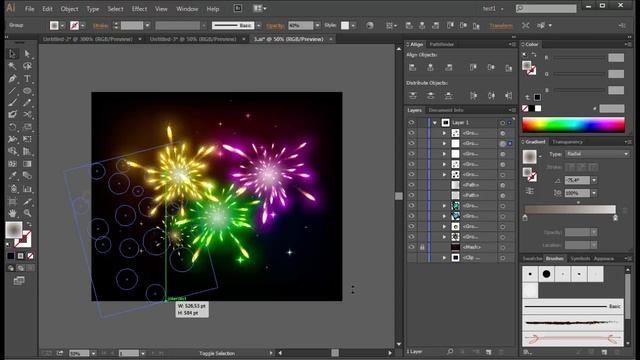Toggle lock icon on <Mask> row
This screenshot has width=640, height=360.
pyautogui.click(x=422, y=247)
